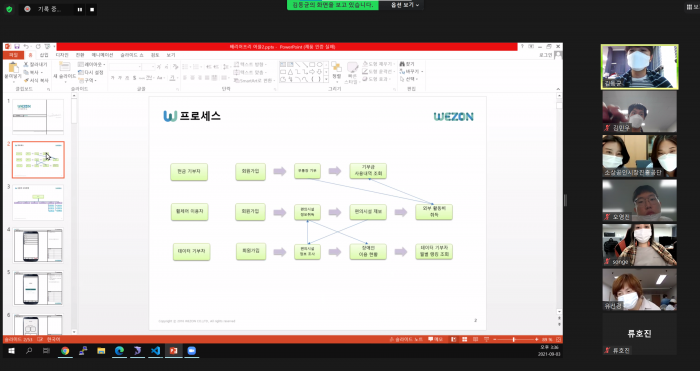Open the Select (선택) dropdown in editing group
This screenshot has height=371, width=700.
click(x=409, y=79)
